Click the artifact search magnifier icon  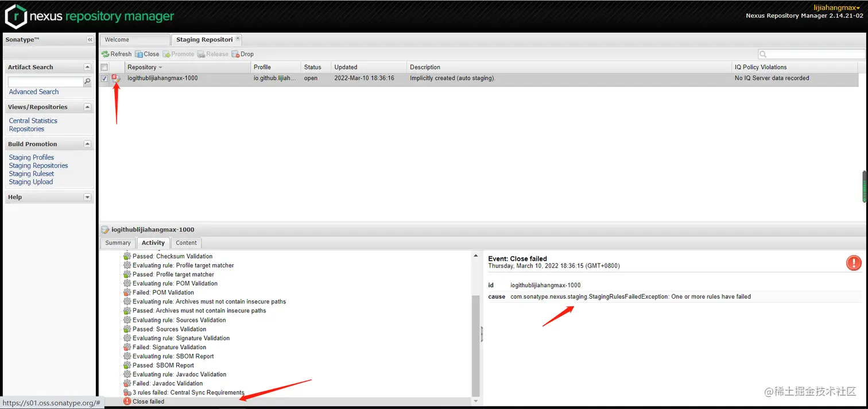87,82
